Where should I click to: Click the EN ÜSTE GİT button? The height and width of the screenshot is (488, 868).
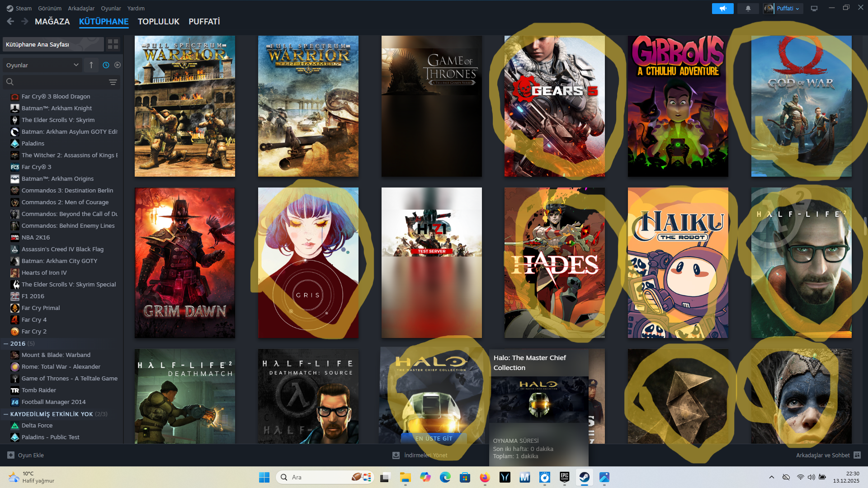pos(434,438)
